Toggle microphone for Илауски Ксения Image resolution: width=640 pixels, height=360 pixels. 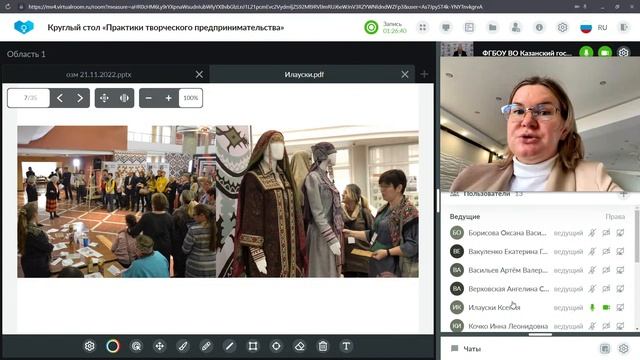pos(592,307)
